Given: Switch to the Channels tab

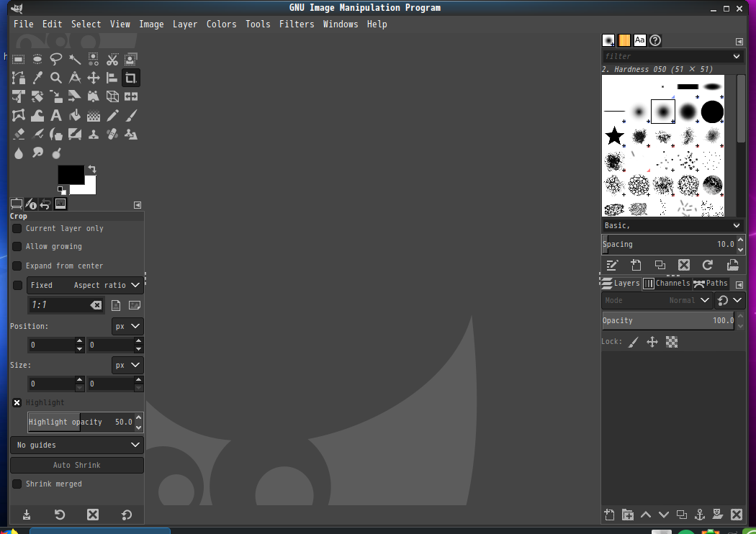Looking at the screenshot, I should [x=667, y=284].
